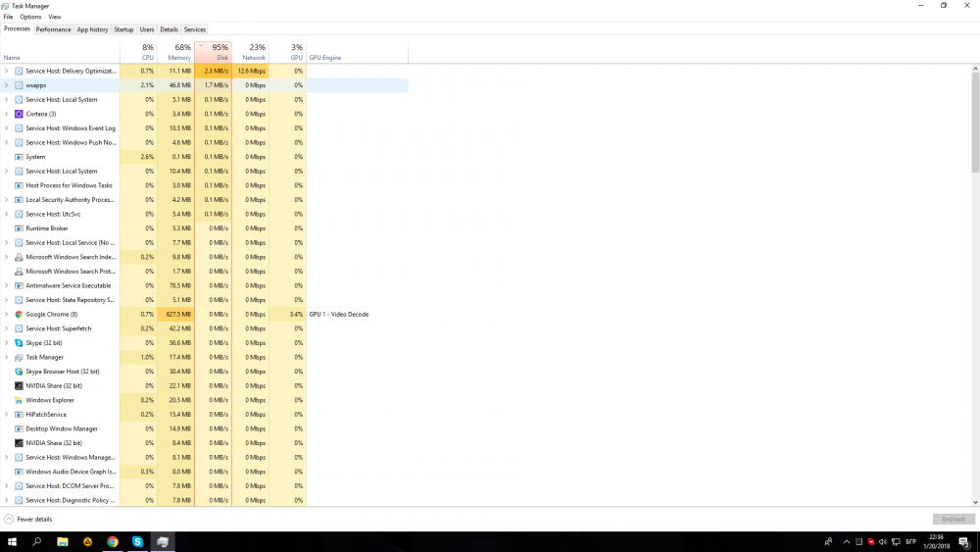
Task: Expand the wsappx process group
Action: pos(6,85)
